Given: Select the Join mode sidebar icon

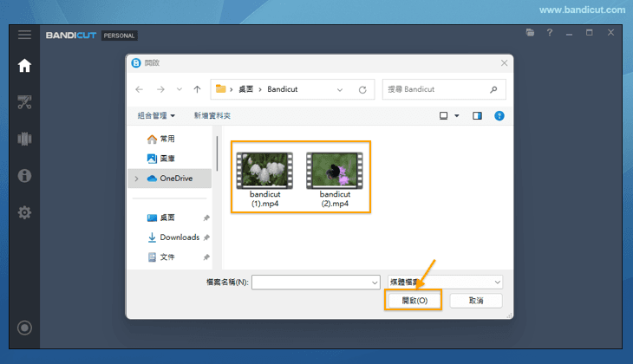Looking at the screenshot, I should click(24, 139).
